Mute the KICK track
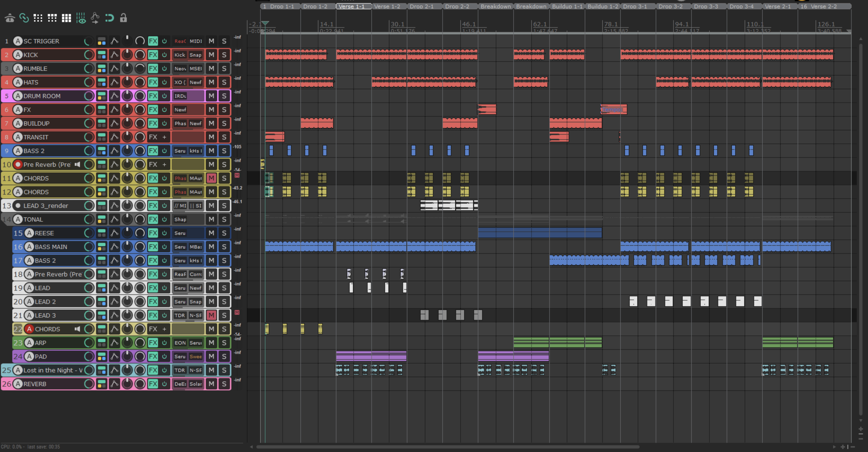868x452 pixels. point(211,55)
